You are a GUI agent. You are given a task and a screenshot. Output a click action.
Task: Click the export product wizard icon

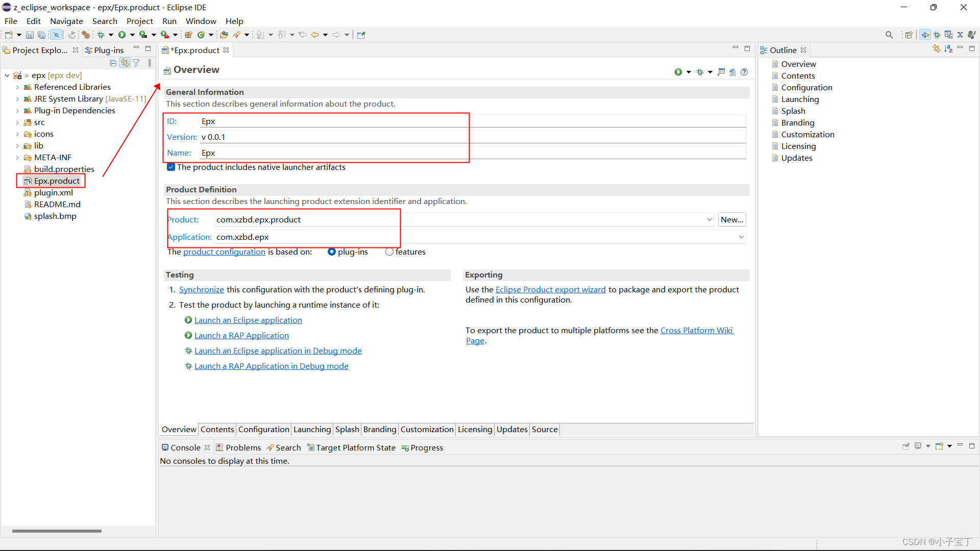[720, 71]
